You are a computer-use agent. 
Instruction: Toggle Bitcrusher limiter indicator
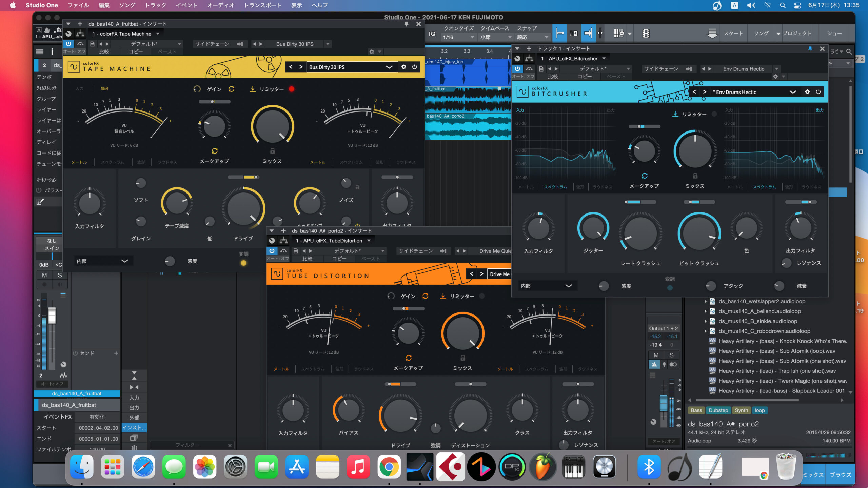[714, 114]
